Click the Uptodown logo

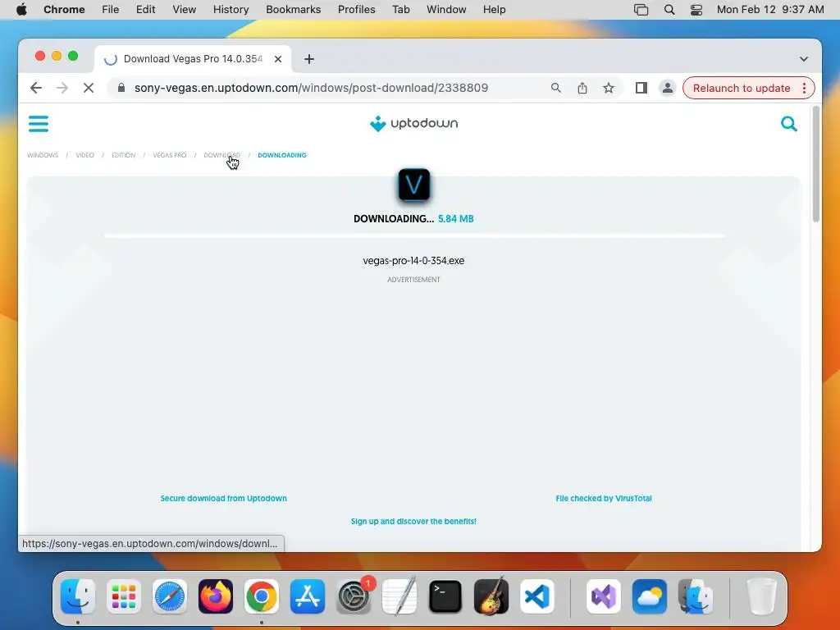point(413,123)
